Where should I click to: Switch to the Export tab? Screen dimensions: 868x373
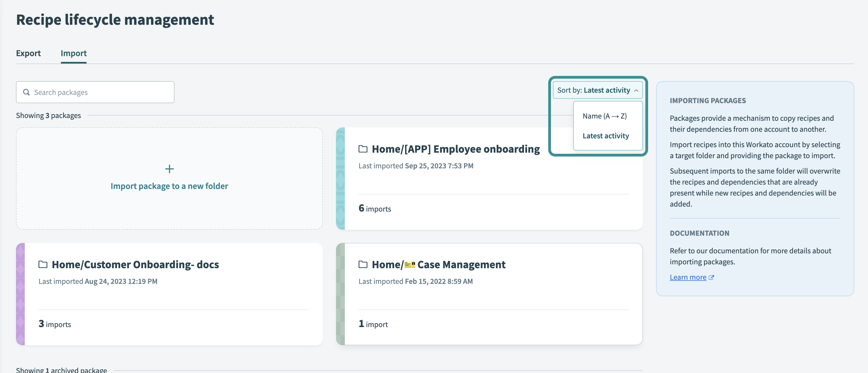(x=28, y=53)
